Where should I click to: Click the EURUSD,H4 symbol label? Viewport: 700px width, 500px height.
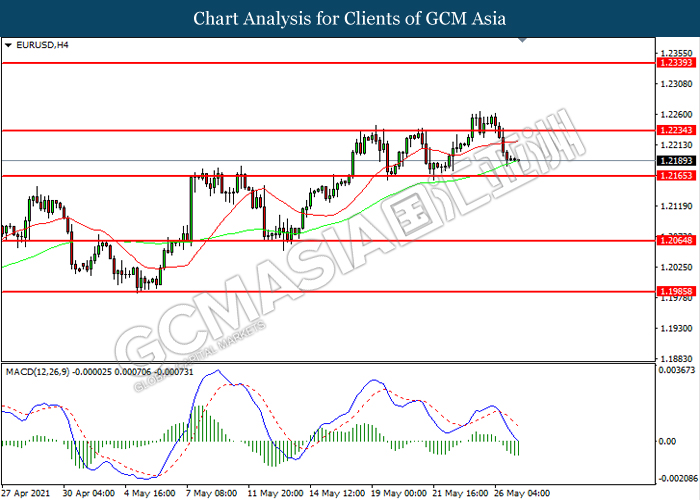42,45
